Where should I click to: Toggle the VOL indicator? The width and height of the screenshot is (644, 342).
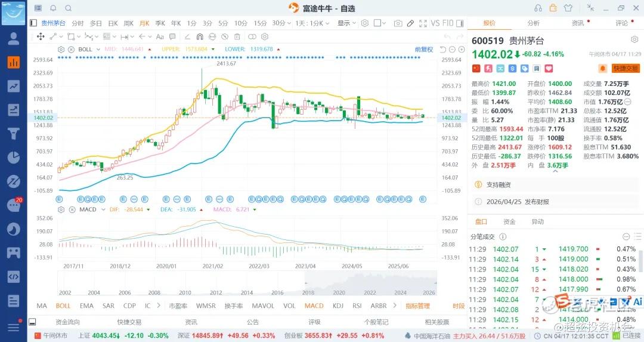pyautogui.click(x=289, y=306)
